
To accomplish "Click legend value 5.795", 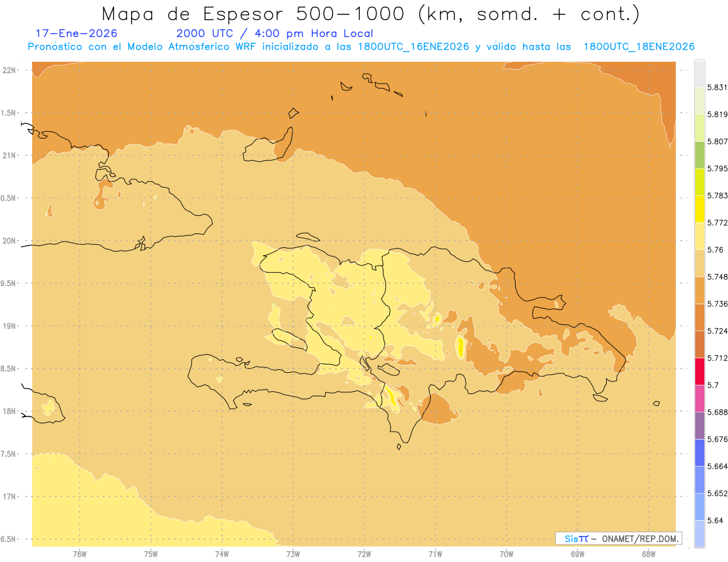I will coord(717,169).
